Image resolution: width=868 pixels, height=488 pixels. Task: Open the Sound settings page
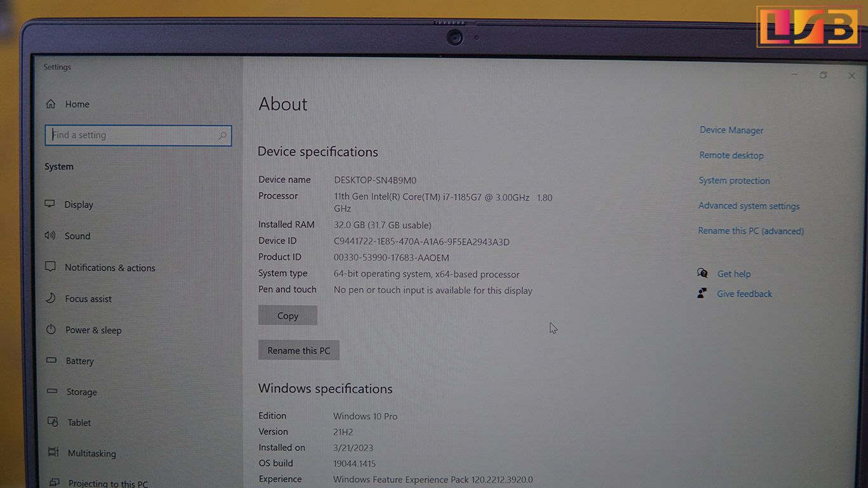click(78, 236)
